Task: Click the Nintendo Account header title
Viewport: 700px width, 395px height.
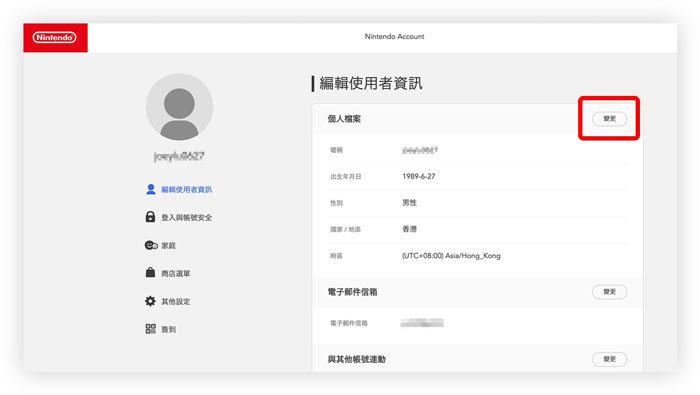Action: pos(395,37)
